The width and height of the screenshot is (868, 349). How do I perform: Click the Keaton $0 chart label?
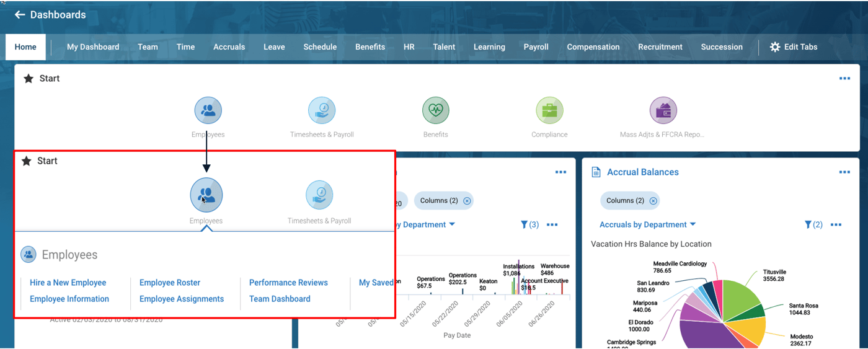point(488,285)
